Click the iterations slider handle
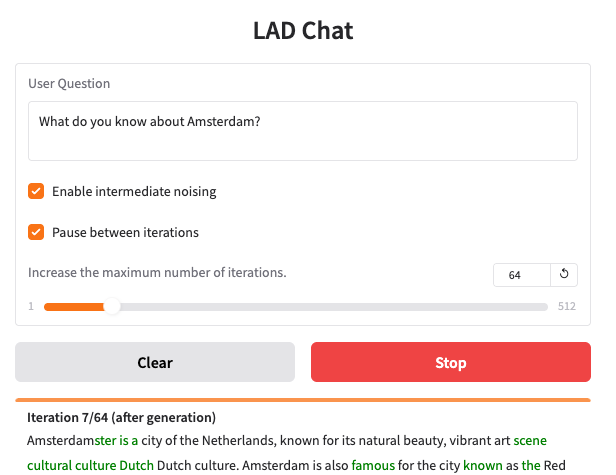This screenshot has width=616, height=475. click(112, 306)
